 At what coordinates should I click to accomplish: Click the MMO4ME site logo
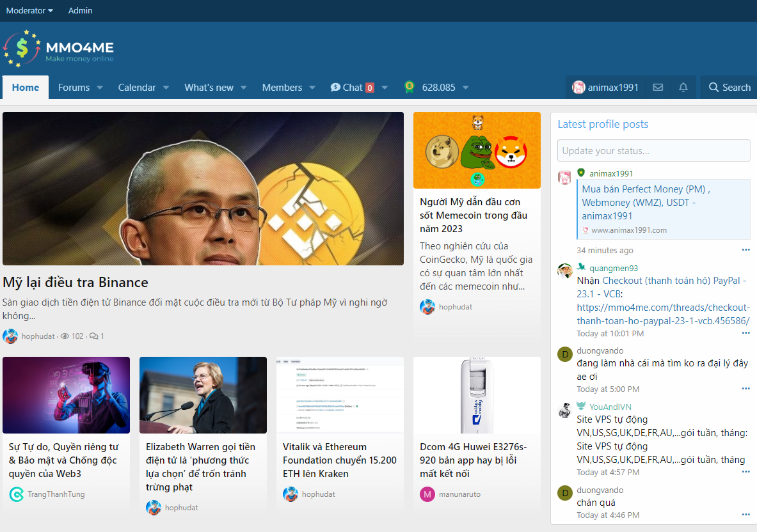(58, 48)
